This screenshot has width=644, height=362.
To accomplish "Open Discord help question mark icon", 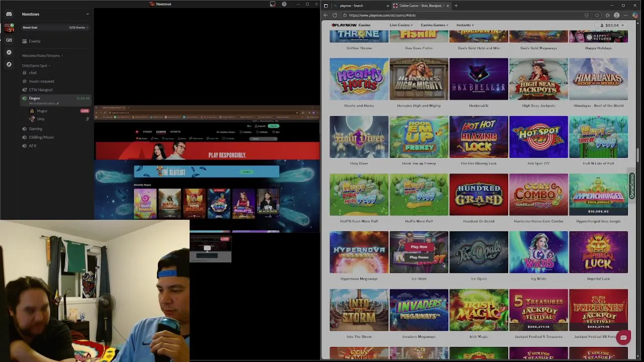I will click(284, 4).
